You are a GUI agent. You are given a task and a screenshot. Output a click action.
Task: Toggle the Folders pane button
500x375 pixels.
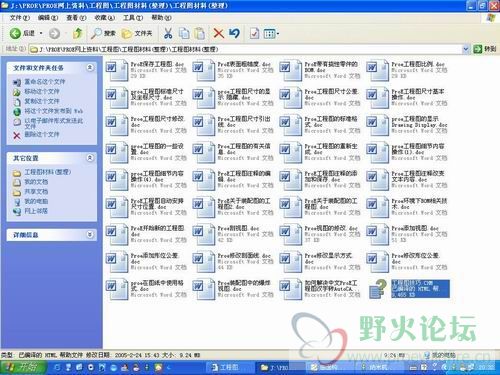point(137,33)
